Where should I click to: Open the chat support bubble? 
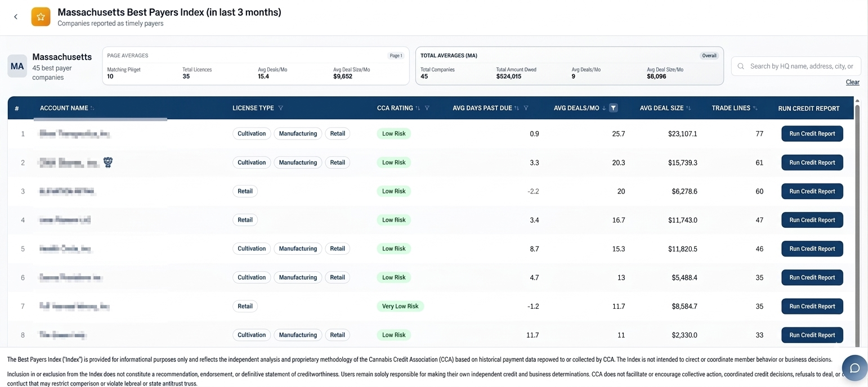854,368
